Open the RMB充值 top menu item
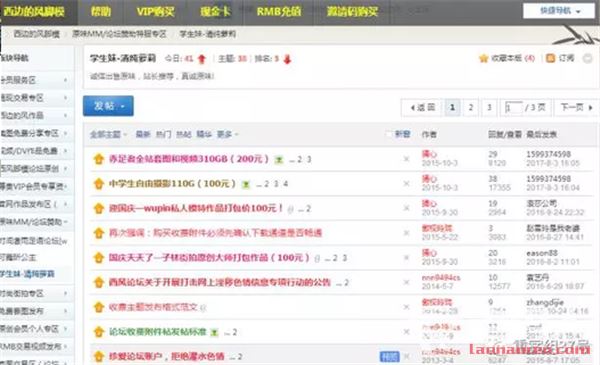Image resolution: width=600 pixels, height=365 pixels. (x=279, y=11)
